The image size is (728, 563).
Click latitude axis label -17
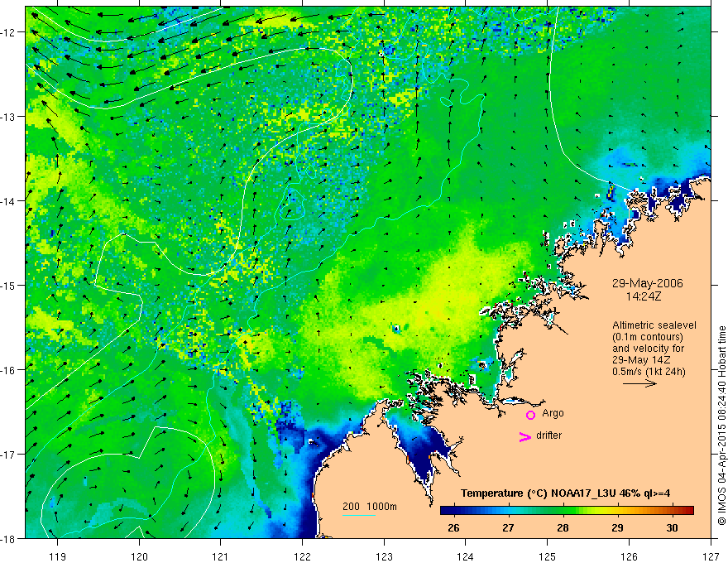(x=8, y=455)
